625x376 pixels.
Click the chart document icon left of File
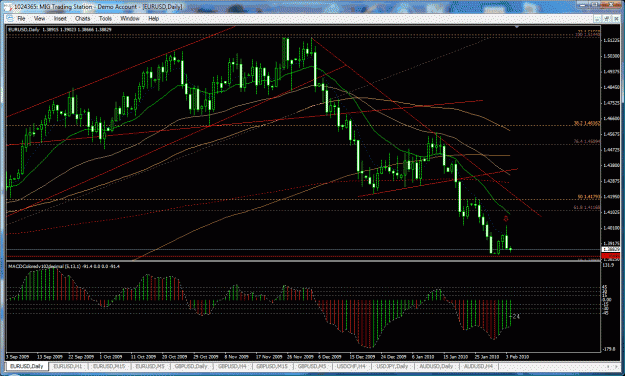click(x=9, y=18)
